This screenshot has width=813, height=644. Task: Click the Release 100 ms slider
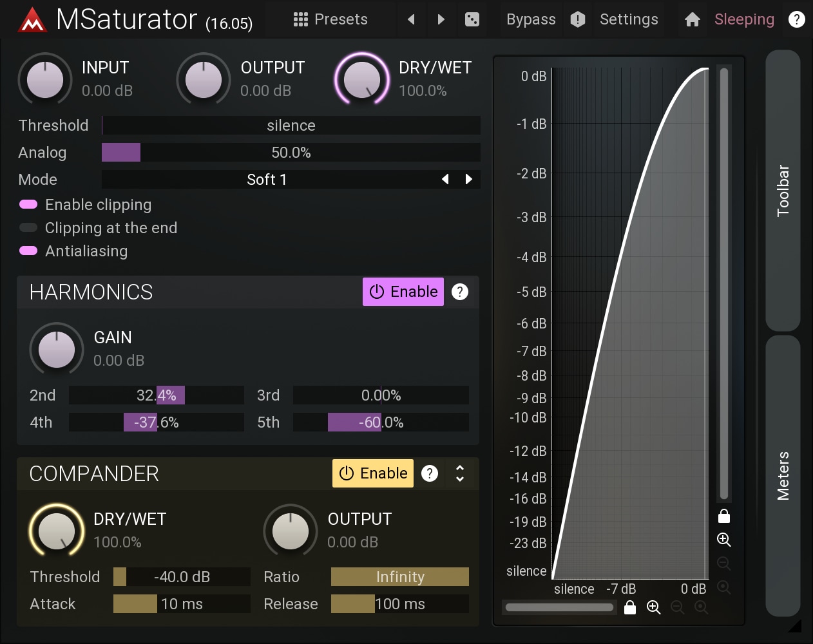coord(400,604)
